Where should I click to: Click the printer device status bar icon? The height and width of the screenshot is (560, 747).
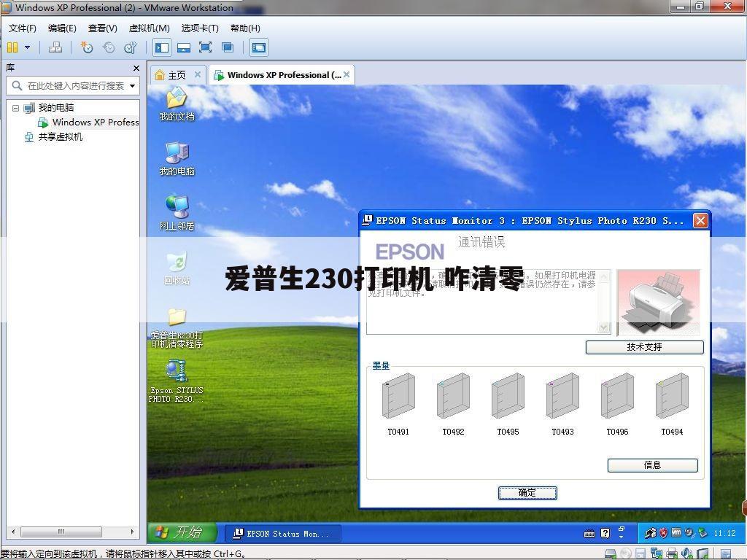click(x=672, y=554)
